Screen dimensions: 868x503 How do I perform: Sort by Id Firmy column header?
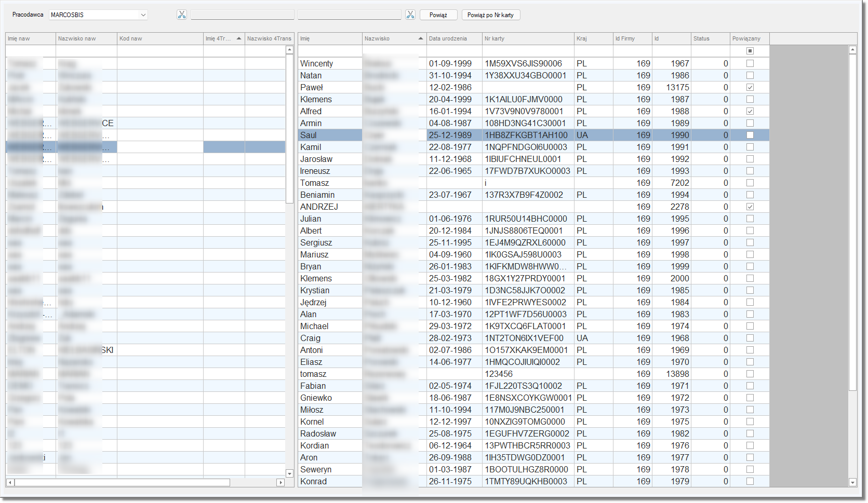pos(633,38)
